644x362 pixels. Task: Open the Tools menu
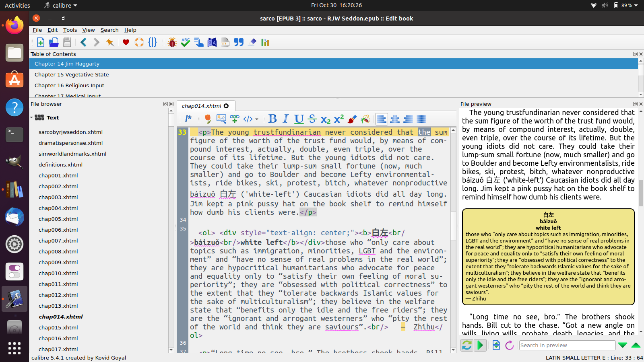click(x=70, y=30)
